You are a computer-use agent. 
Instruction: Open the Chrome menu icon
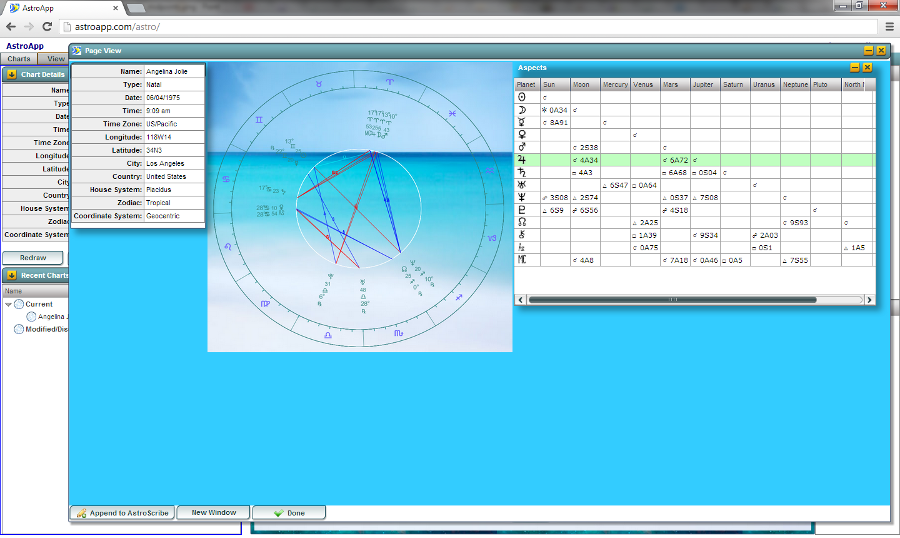click(x=887, y=27)
